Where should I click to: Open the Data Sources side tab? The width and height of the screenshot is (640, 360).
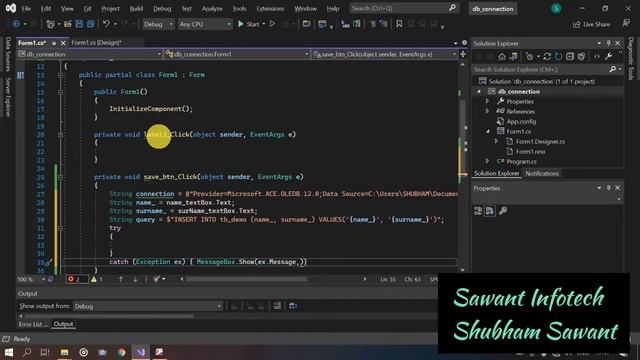pyautogui.click(x=8, y=54)
